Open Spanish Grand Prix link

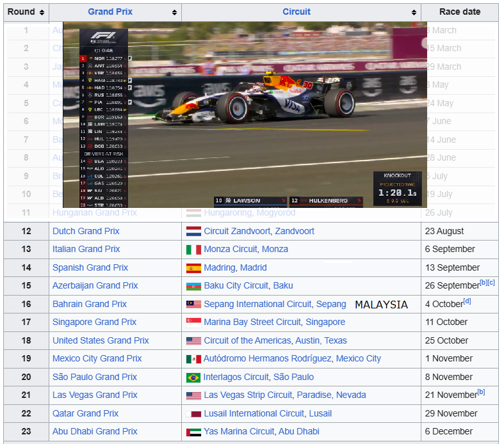(x=90, y=268)
